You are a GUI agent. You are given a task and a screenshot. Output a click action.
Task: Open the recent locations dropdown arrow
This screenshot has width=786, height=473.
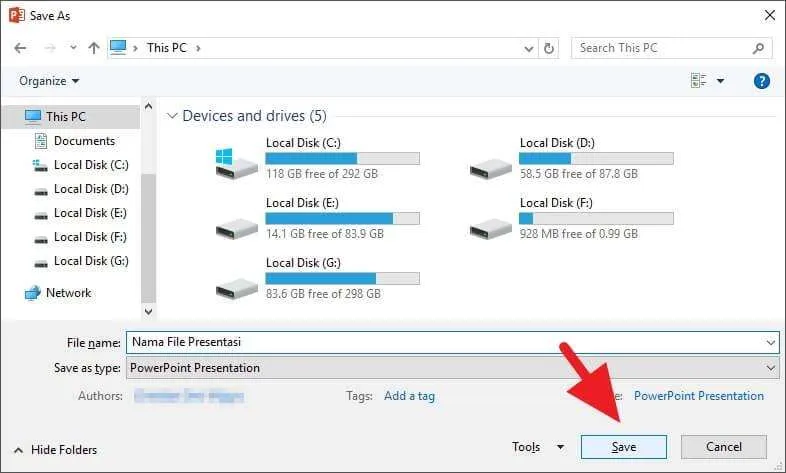73,48
